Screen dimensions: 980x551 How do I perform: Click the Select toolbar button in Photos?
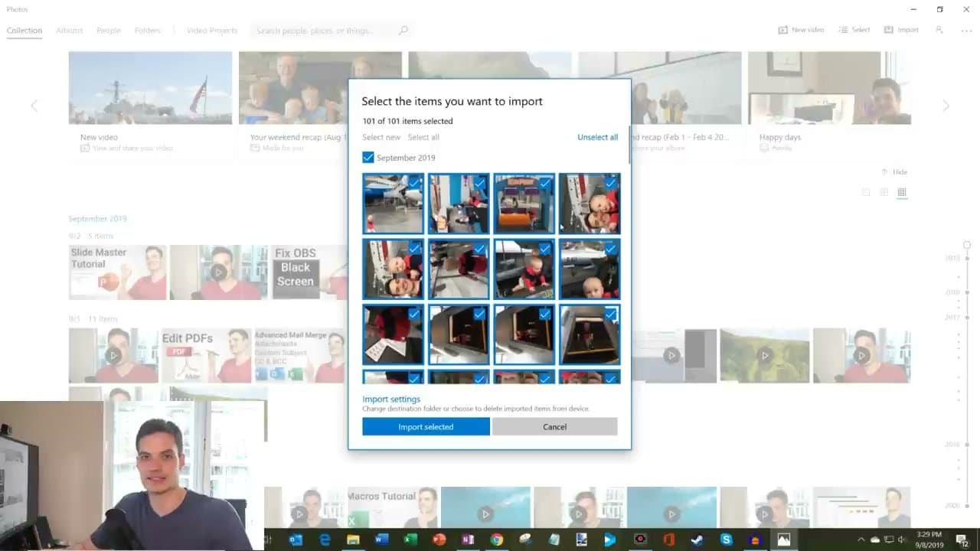(x=854, y=30)
